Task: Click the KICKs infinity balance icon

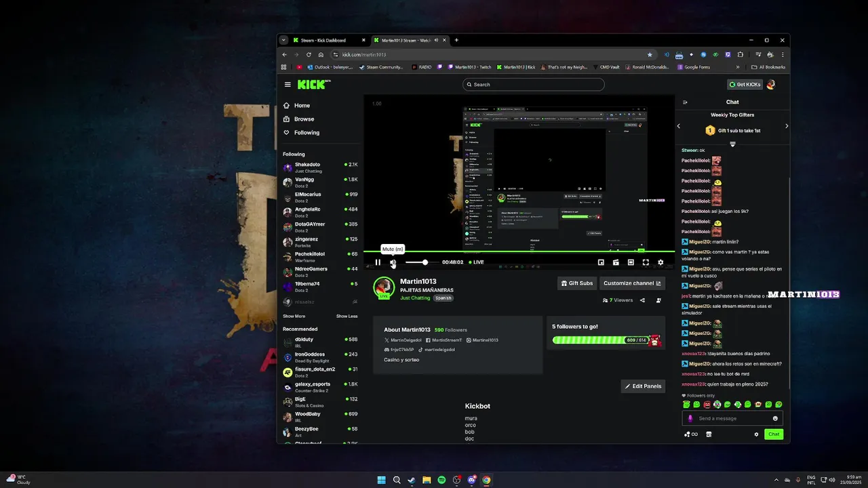Action: point(690,434)
